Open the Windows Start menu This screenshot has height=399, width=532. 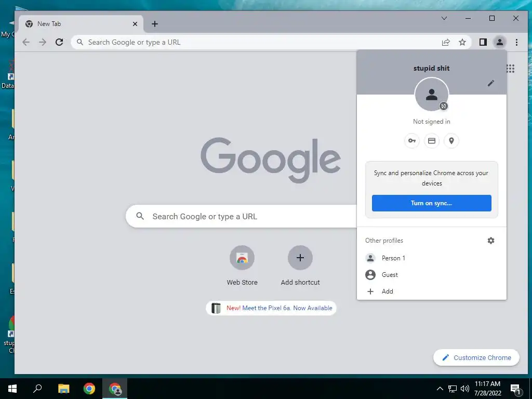(x=12, y=389)
